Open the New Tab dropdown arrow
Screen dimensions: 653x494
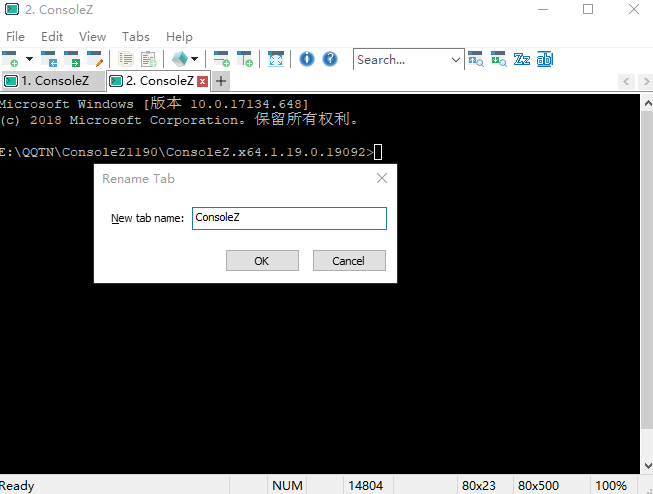[29, 59]
